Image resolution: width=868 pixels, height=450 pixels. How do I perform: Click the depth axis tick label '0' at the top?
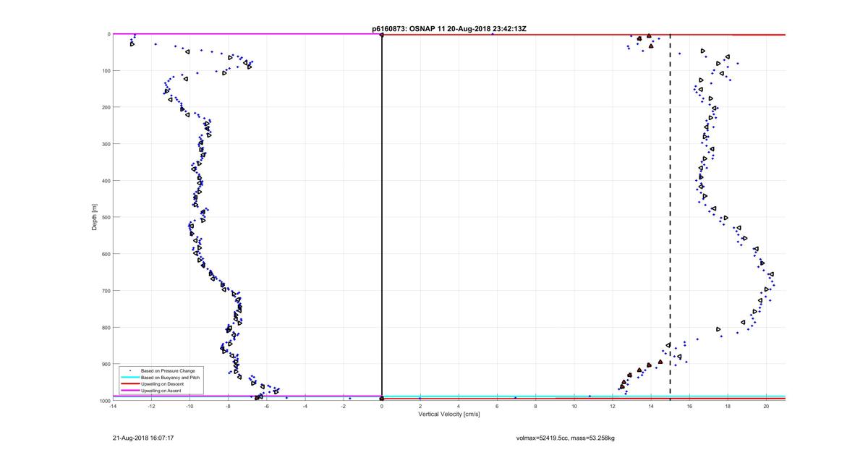[109, 34]
